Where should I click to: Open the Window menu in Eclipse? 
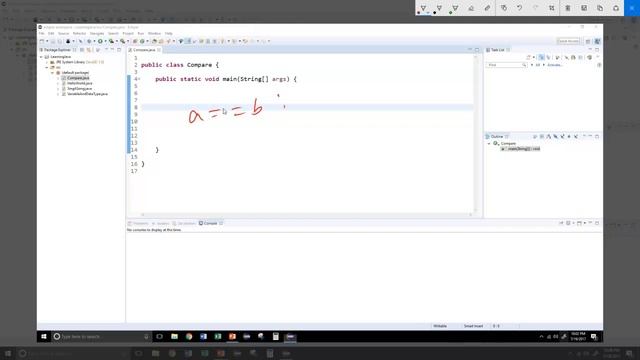[x=154, y=33]
